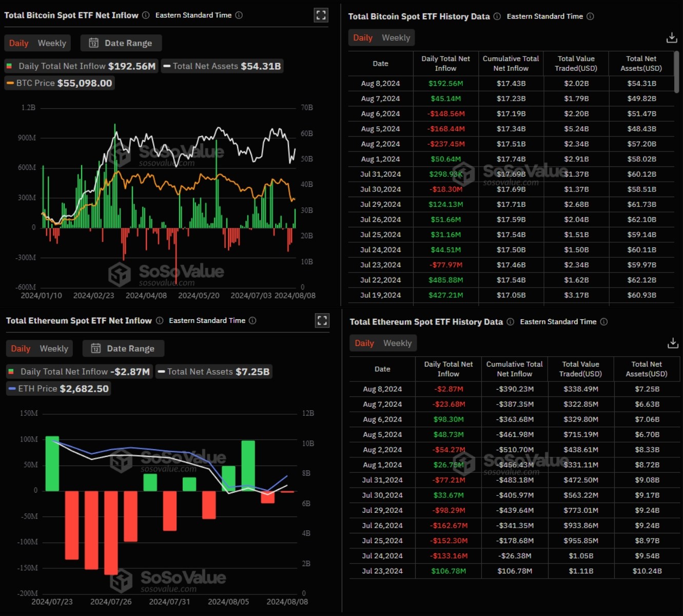Open the Ethereum inflow chart in fullscreen
Viewport: 683px width, 616px height.
pos(322,320)
